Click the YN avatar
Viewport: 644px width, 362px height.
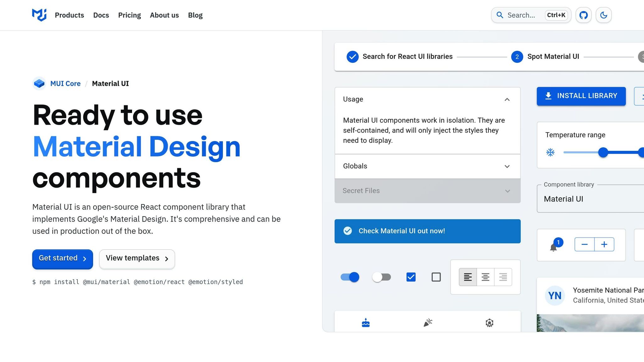coord(555,296)
